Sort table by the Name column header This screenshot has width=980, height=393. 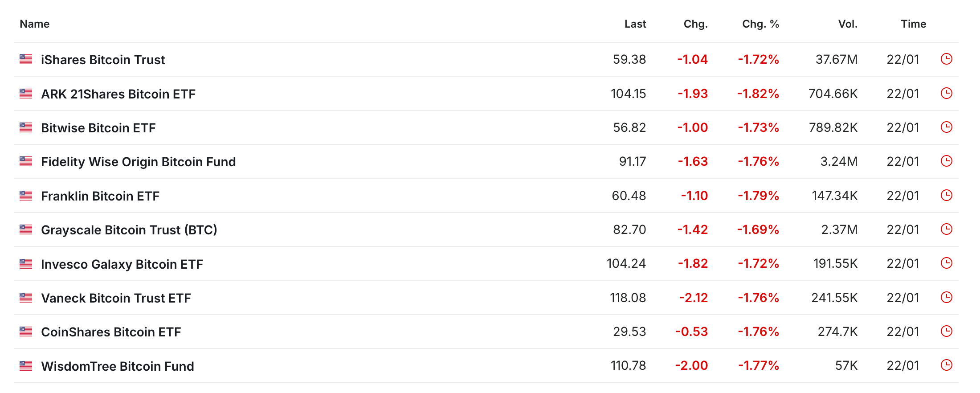click(35, 24)
